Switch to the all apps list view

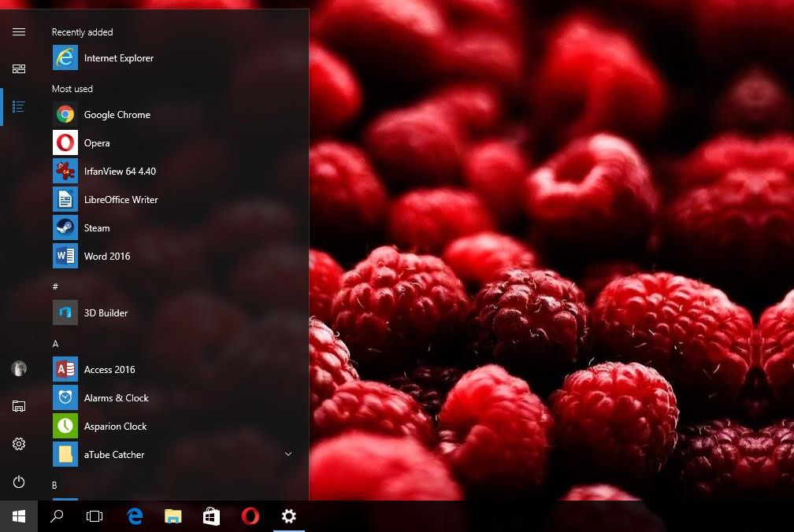click(19, 107)
